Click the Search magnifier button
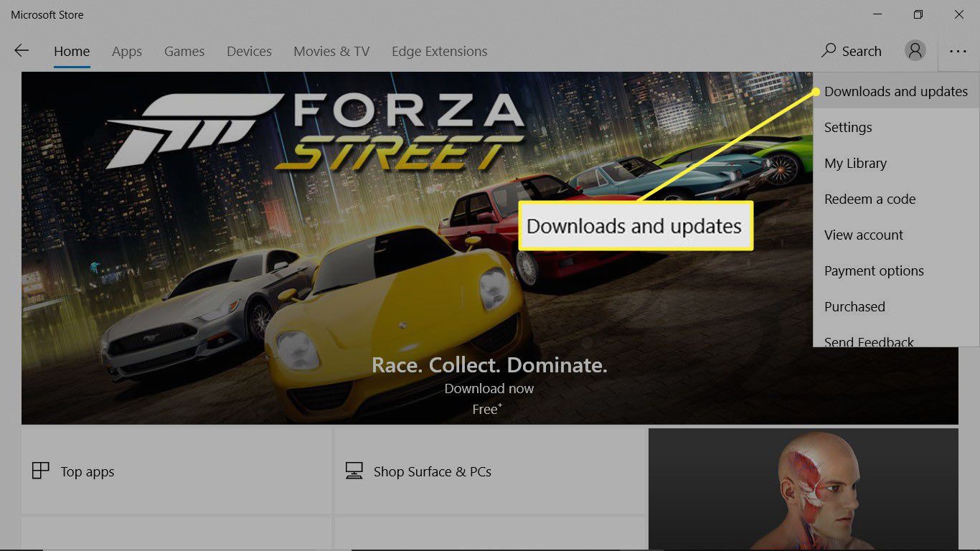This screenshot has width=980, height=551. point(852,51)
